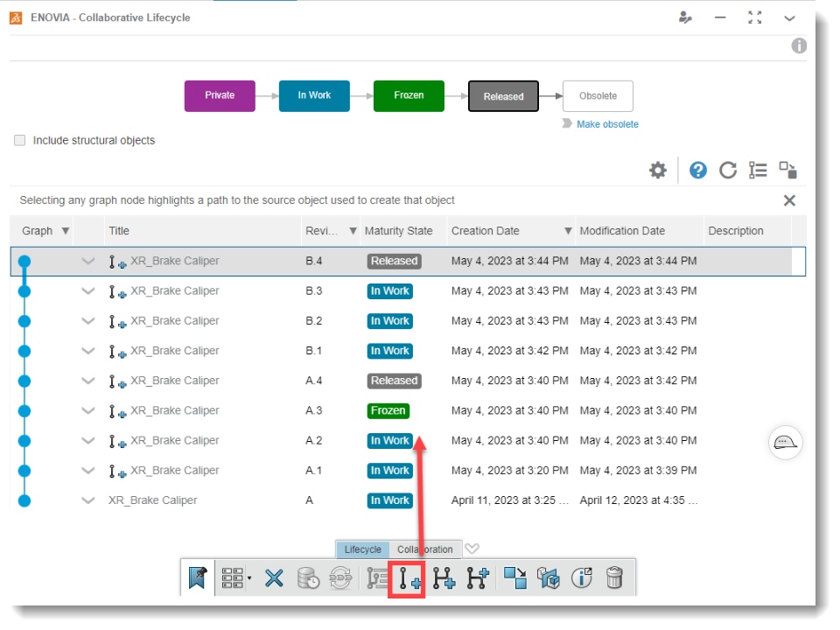Click the New Branch icon with plus

(x=444, y=578)
